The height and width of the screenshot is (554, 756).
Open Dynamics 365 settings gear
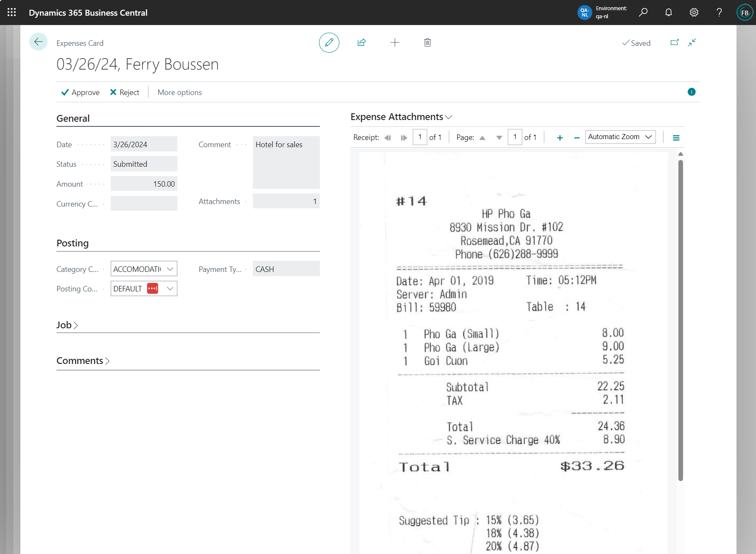tap(694, 12)
